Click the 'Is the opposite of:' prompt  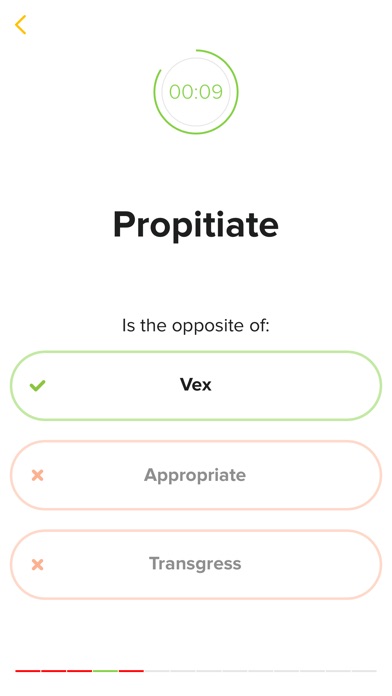click(x=196, y=326)
